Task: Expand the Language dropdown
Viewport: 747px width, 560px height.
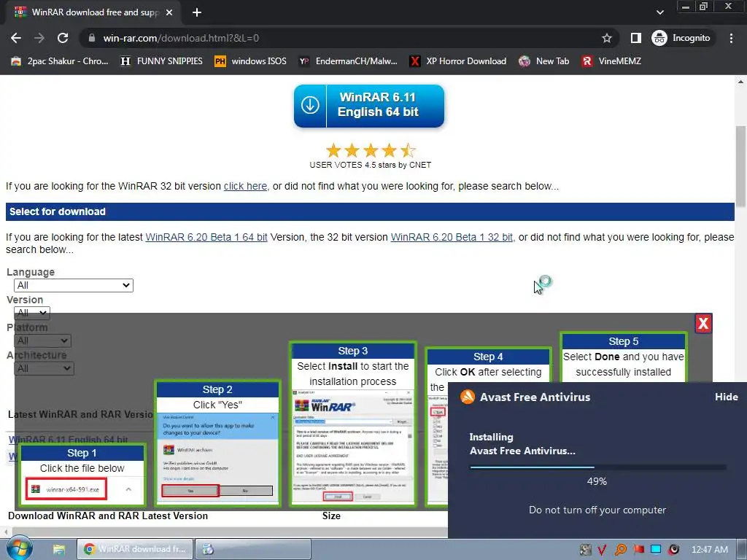Action: point(74,285)
